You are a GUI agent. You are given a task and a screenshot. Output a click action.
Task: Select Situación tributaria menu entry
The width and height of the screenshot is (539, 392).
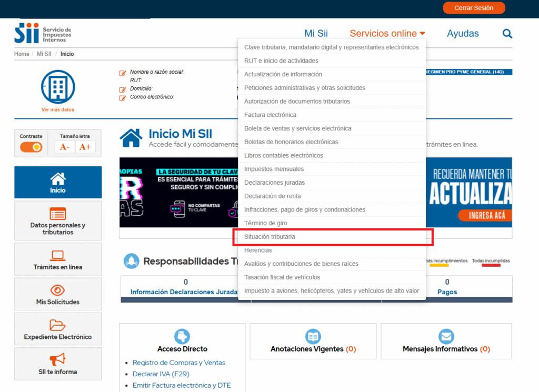click(x=269, y=237)
